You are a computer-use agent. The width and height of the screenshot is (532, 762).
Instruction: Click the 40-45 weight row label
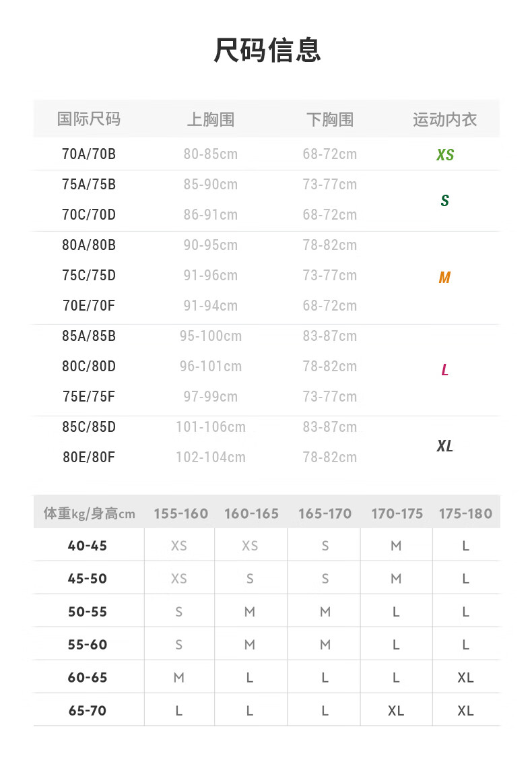coord(88,545)
